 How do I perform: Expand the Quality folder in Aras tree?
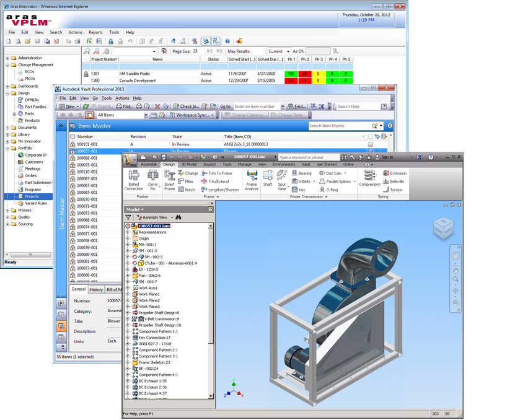point(7,217)
